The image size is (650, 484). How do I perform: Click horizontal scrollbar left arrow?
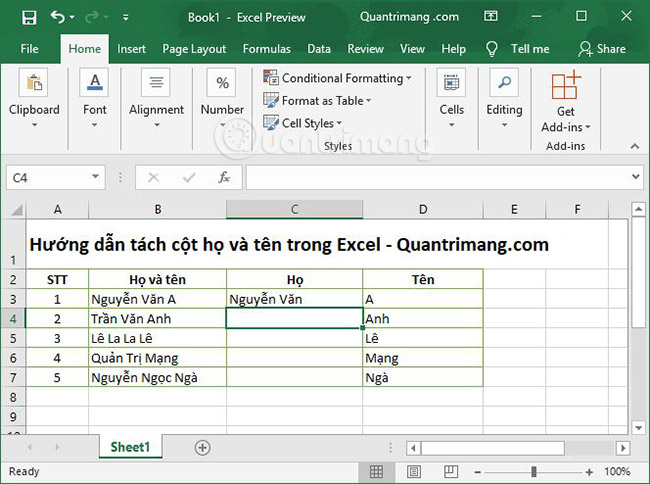click(x=413, y=448)
